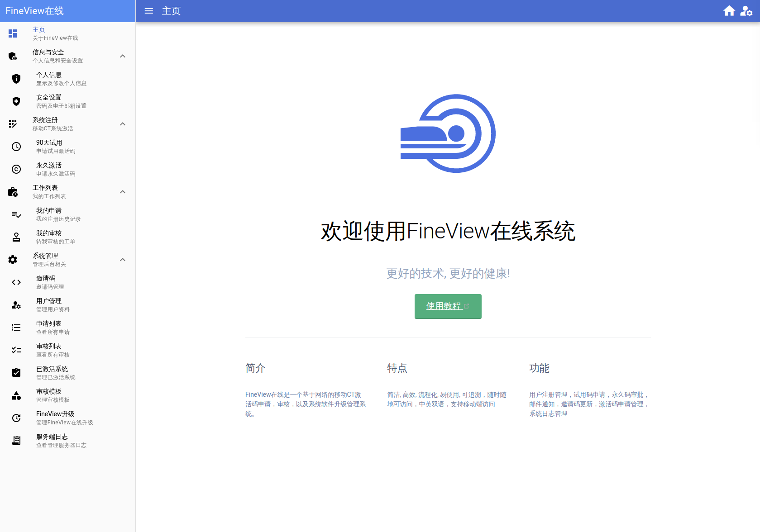This screenshot has height=532, width=760.
Task: Click the shield icon for 信息与安全
Action: pos(13,56)
